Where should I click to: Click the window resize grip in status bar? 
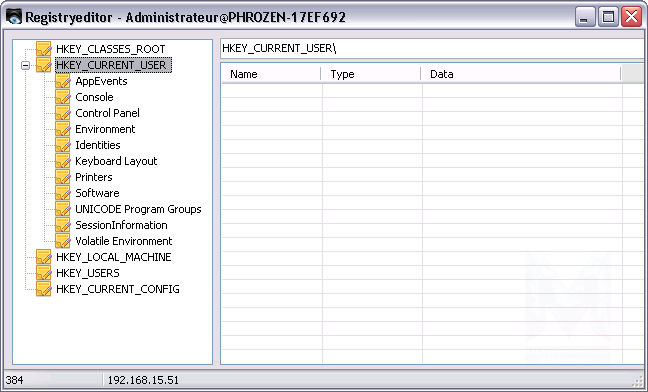point(638,381)
